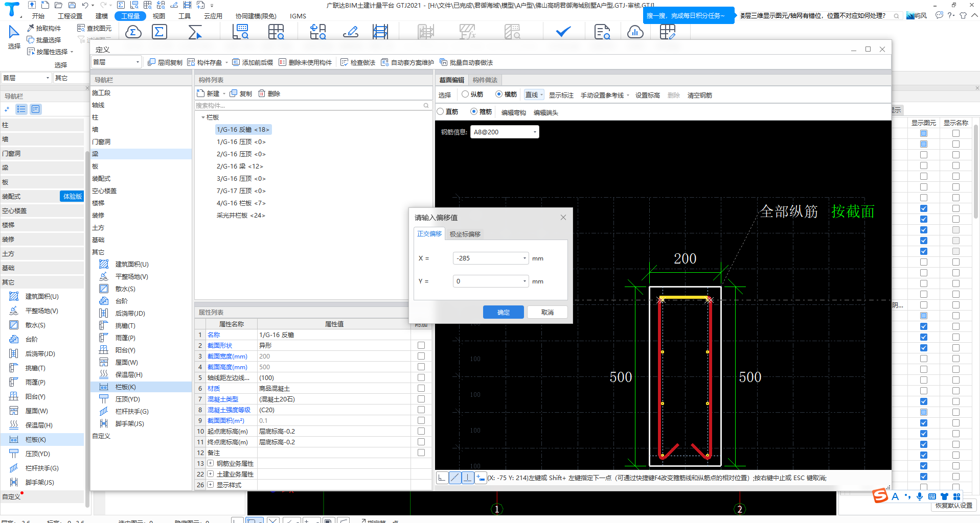Viewport: 980px width, 523px height.
Task: Expand 钢筋业务属性 property group
Action: click(x=211, y=463)
